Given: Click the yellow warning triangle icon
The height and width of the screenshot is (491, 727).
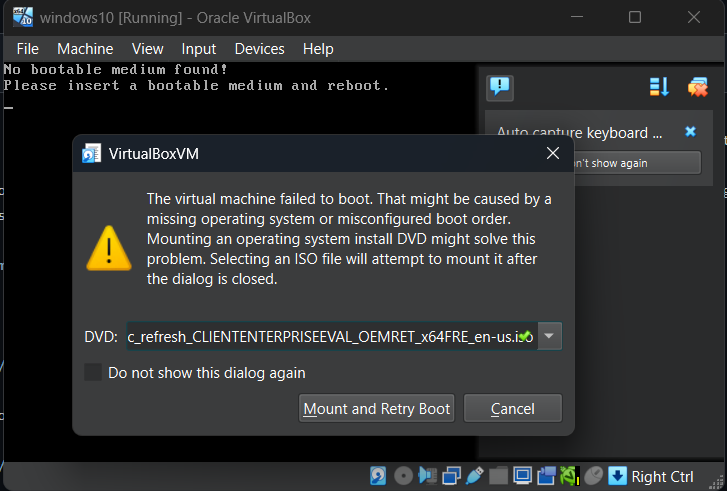Looking at the screenshot, I should pyautogui.click(x=109, y=249).
